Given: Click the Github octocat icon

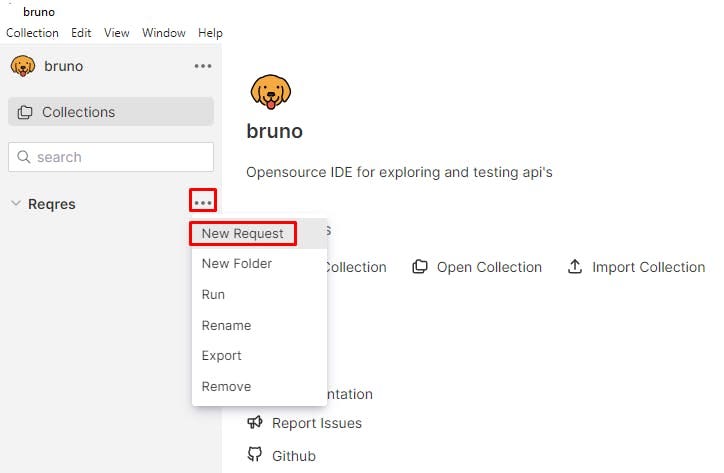Looking at the screenshot, I should [255, 455].
